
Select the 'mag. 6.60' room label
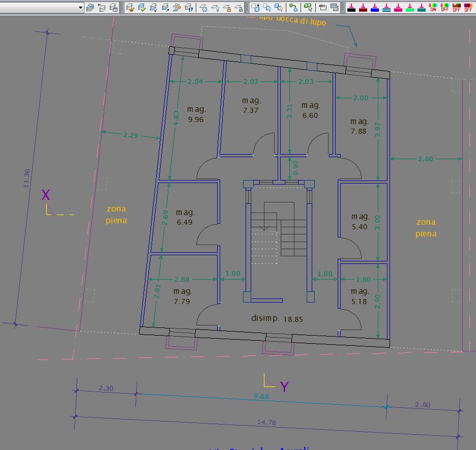(311, 110)
